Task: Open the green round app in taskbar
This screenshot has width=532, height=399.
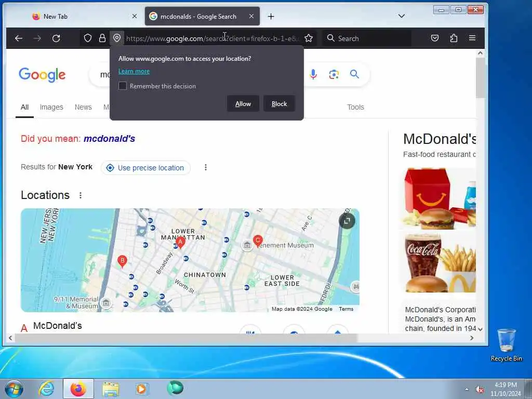Action: coord(175,388)
